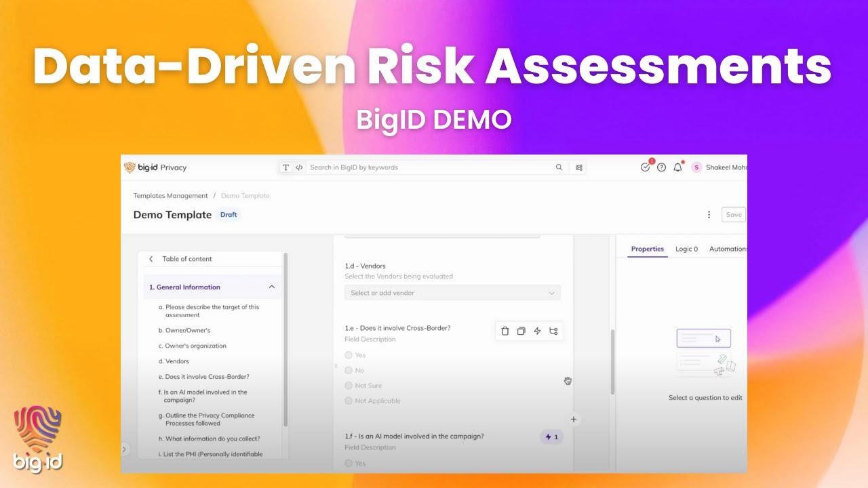The height and width of the screenshot is (488, 868).
Task: Open the help question mark icon
Action: point(661,167)
